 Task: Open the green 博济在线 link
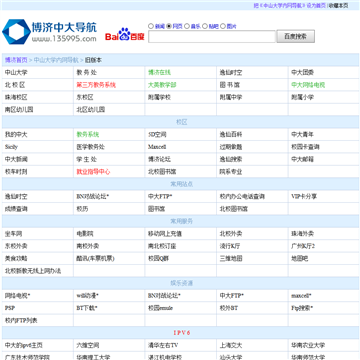click(159, 72)
